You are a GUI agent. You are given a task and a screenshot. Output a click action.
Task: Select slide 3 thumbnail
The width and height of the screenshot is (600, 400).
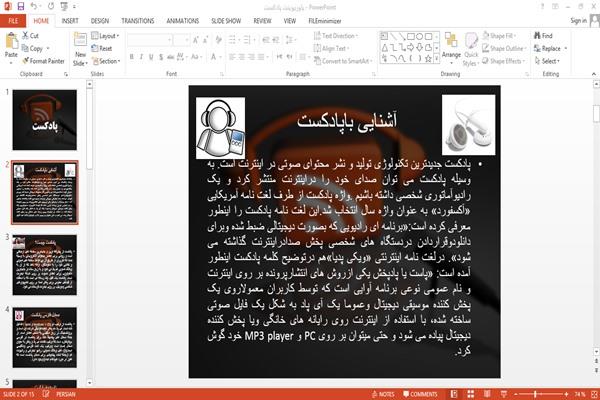[45, 265]
